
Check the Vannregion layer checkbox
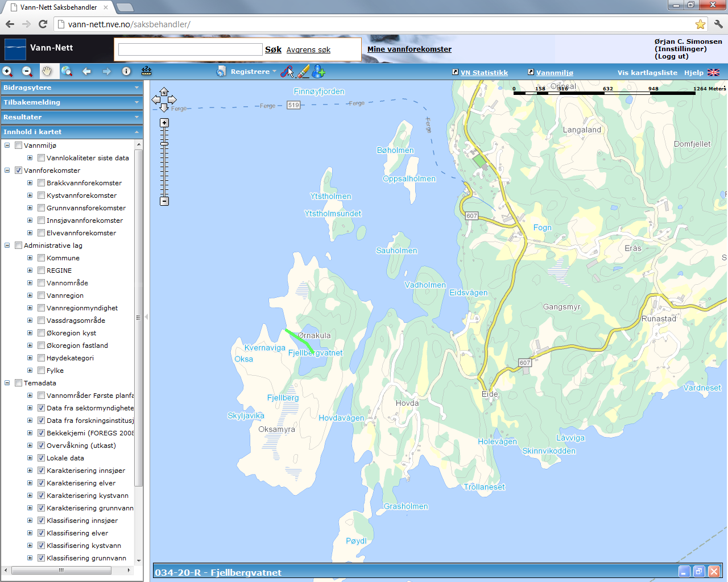pos(41,296)
